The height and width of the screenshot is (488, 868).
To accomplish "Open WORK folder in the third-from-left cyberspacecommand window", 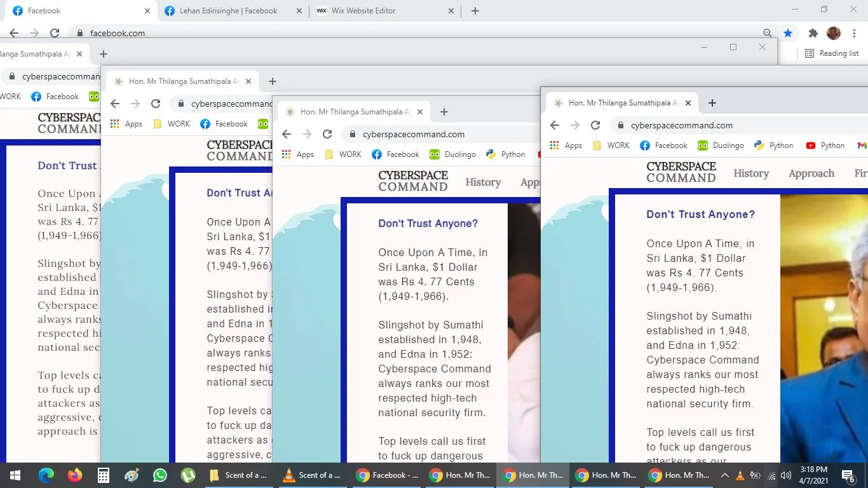I will point(343,154).
